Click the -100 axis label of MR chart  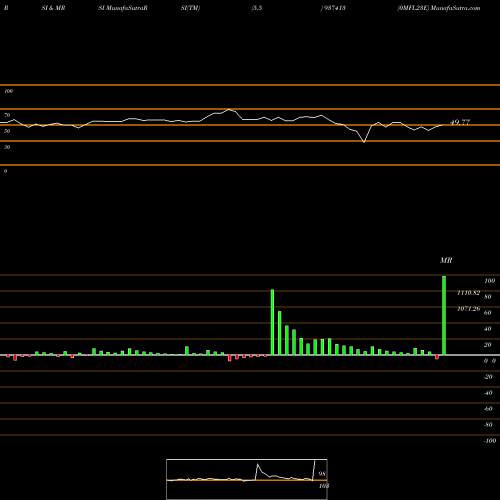490,441
